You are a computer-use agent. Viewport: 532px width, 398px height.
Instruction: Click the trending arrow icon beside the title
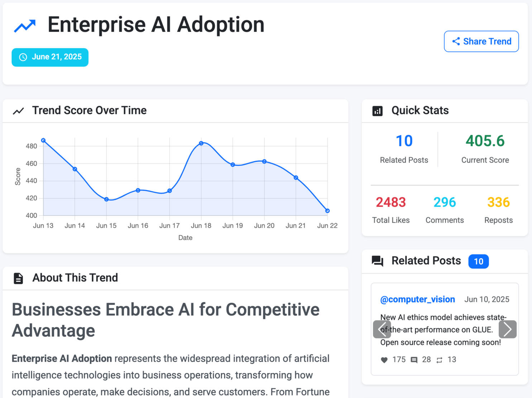[x=24, y=25]
